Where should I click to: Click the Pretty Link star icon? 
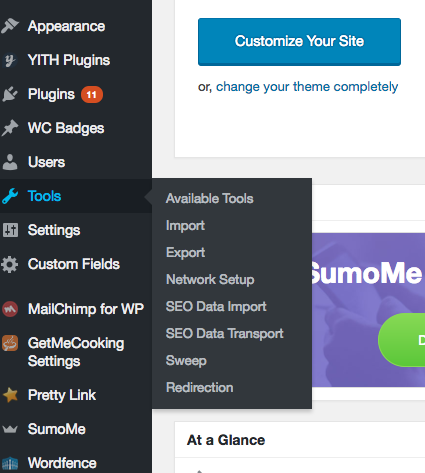tap(10, 395)
